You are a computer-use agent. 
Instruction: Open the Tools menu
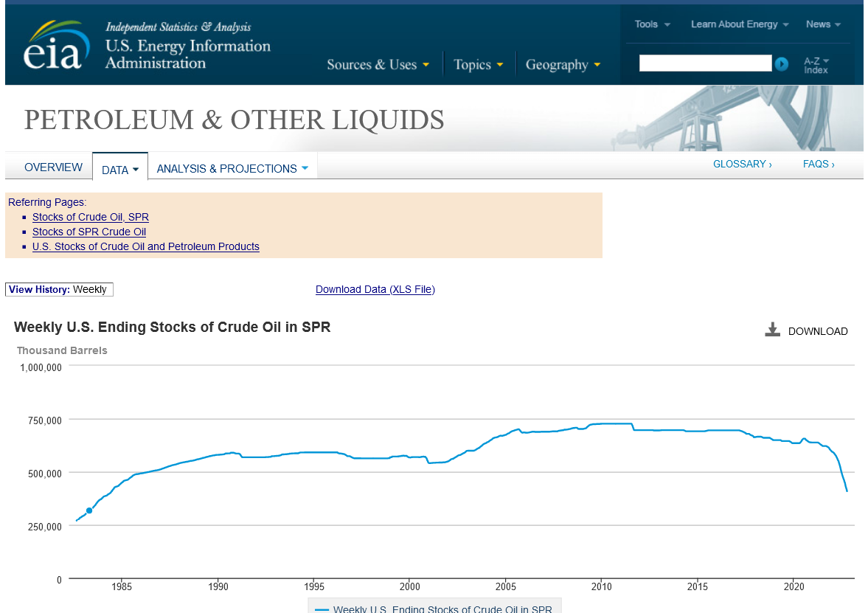coord(652,24)
